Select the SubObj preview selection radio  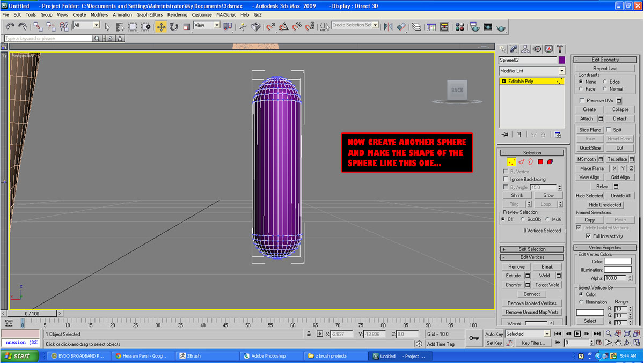point(523,219)
